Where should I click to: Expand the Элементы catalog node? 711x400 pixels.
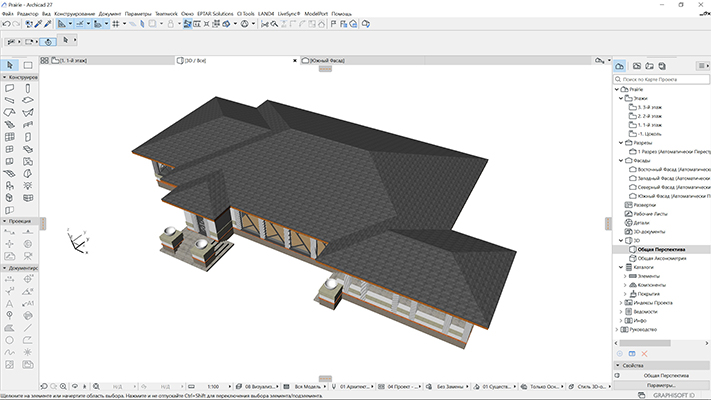(625, 276)
